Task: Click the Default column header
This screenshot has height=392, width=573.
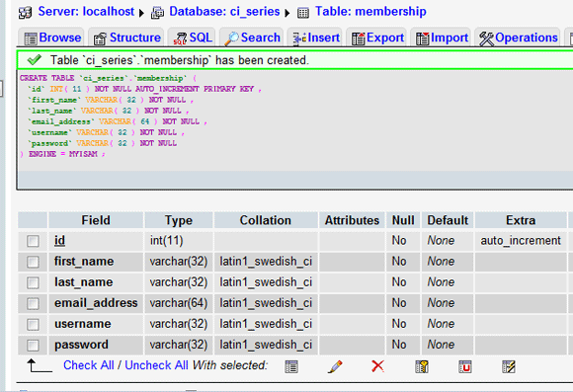Action: (448, 220)
